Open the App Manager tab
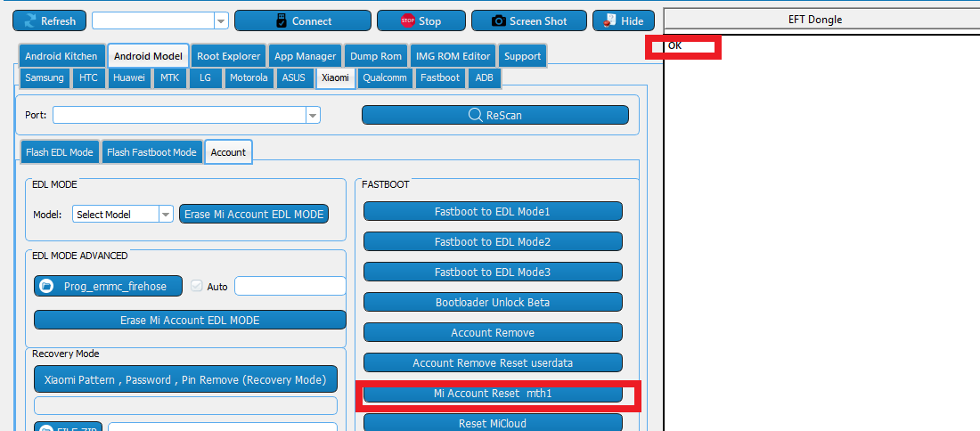The width and height of the screenshot is (980, 431). [306, 56]
